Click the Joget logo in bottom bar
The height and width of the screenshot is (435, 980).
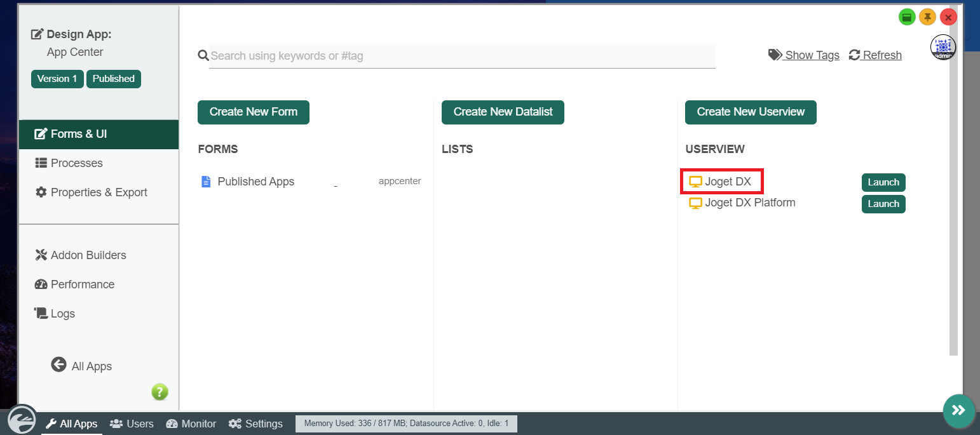point(23,419)
